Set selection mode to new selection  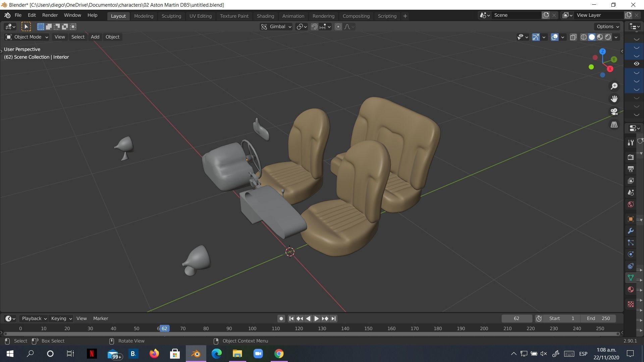click(41, 26)
